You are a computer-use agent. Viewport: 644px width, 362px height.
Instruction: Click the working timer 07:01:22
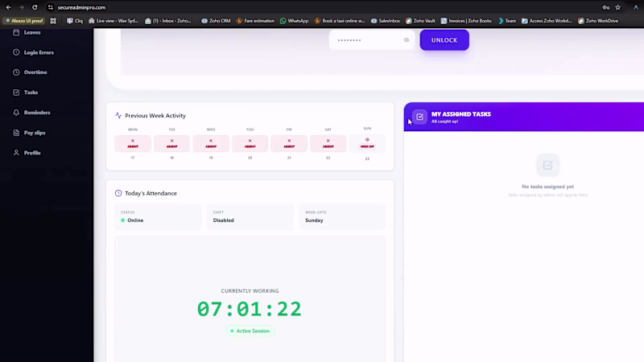pos(250,309)
